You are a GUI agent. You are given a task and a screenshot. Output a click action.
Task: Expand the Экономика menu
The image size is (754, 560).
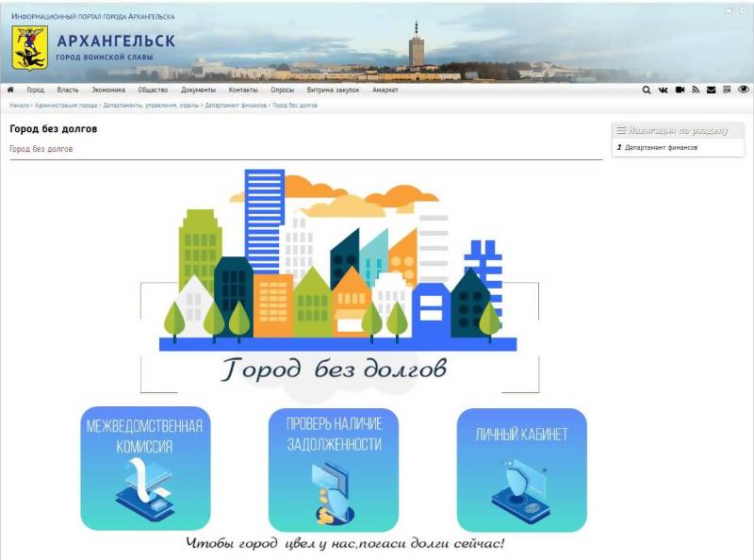click(x=108, y=91)
